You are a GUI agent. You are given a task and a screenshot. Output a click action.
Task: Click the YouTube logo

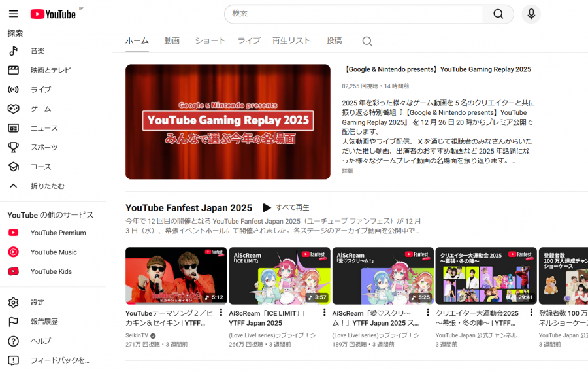click(x=53, y=14)
